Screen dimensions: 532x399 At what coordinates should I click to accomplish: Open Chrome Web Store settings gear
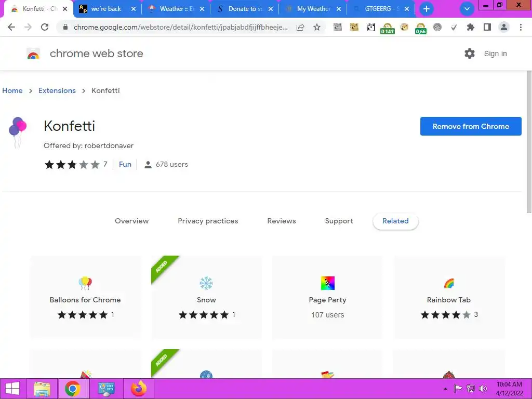(470, 54)
